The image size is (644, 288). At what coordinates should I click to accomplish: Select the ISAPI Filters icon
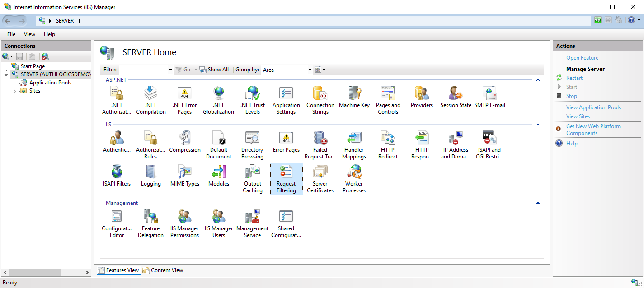point(117,176)
